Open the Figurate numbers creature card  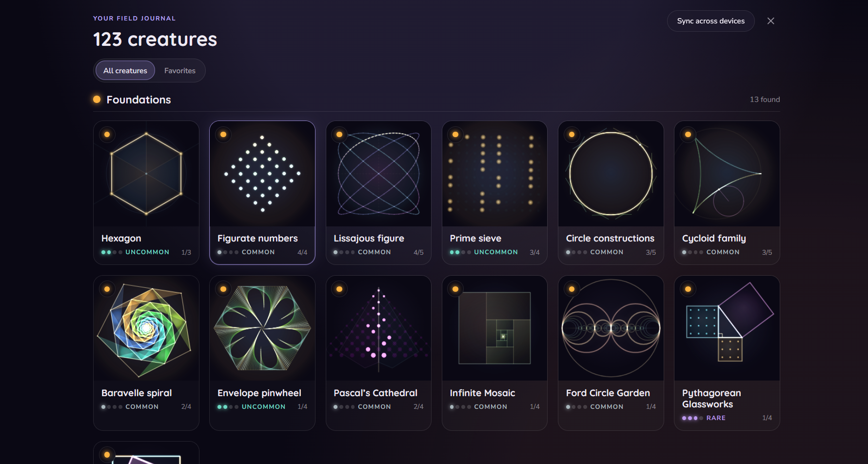(x=262, y=193)
